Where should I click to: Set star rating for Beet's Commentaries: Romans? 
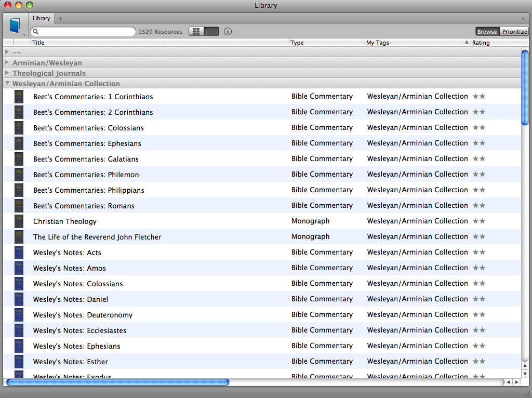[x=479, y=206]
